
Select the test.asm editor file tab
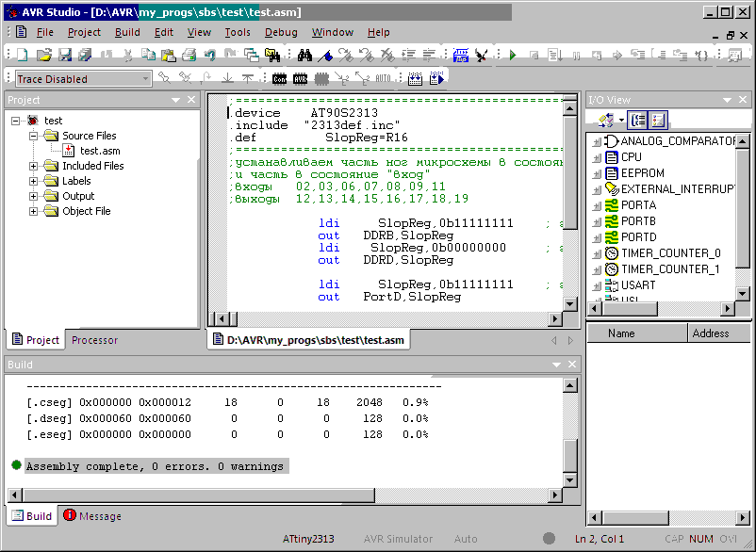[x=308, y=340]
